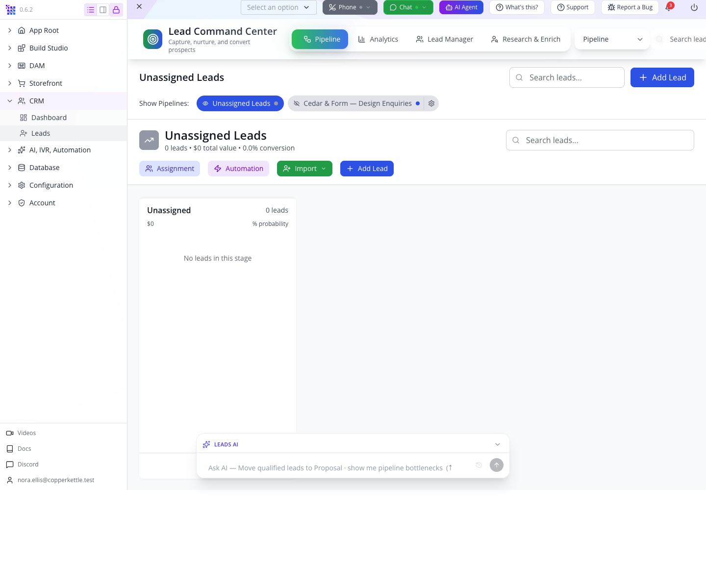
Task: Click the Leads AI sparkle icon
Action: (x=206, y=444)
